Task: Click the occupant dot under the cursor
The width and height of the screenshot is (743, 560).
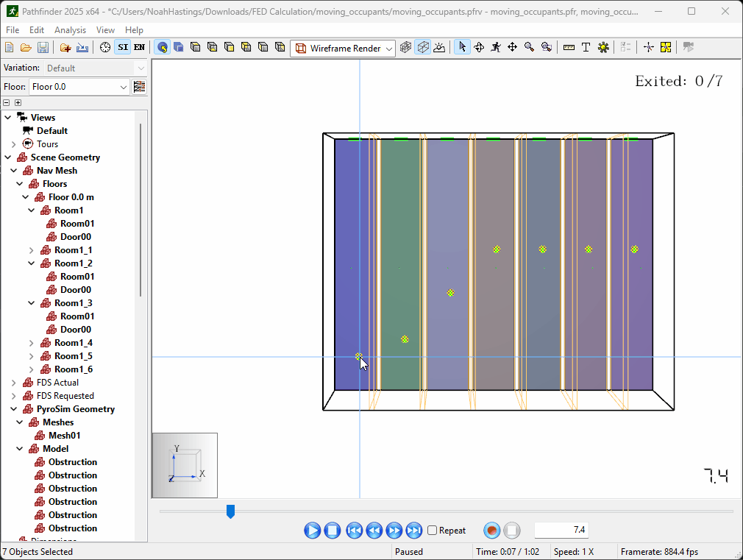Action: (359, 356)
